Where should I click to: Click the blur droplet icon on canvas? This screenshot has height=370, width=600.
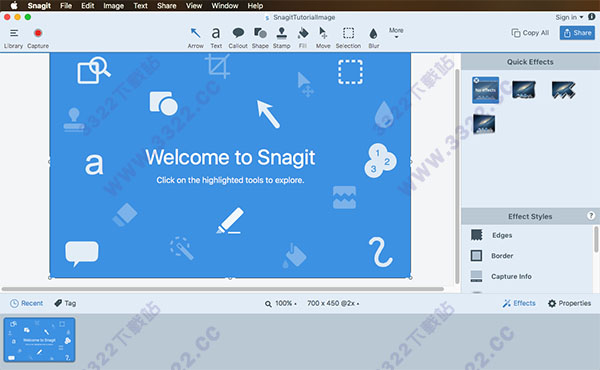click(384, 114)
